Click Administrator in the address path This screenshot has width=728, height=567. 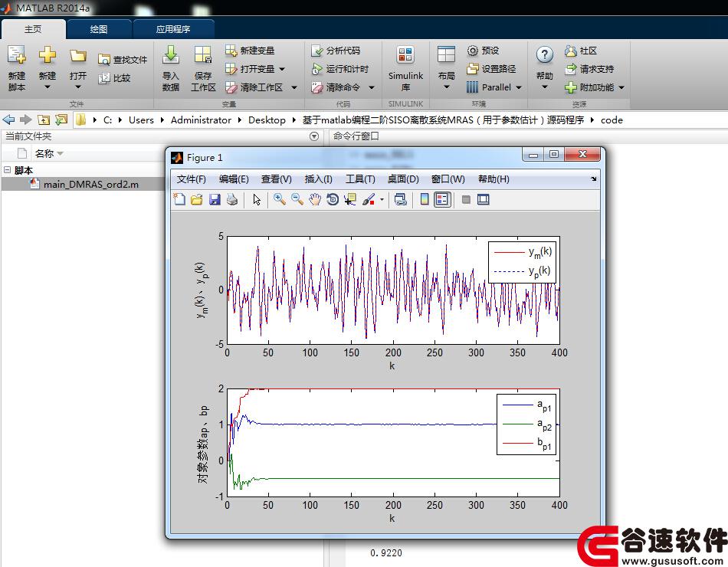201,120
